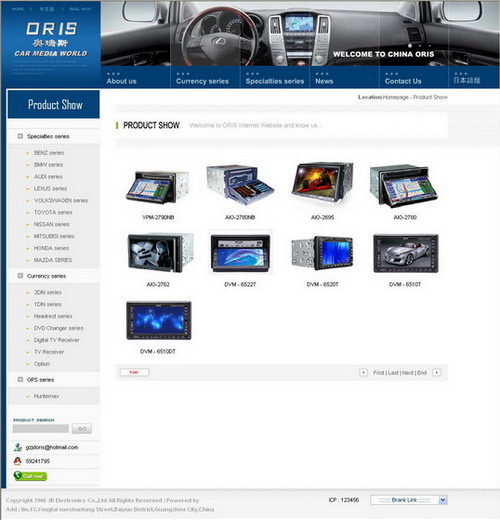This screenshot has height=520, width=500.
Task: Open the AIO-2780NB product thumbnail
Action: point(240,185)
